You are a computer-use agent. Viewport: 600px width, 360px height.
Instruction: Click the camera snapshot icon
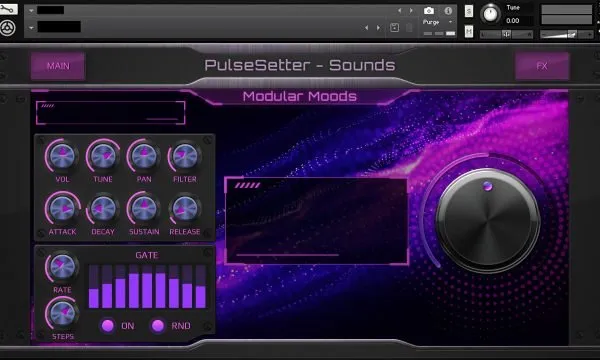[429, 11]
